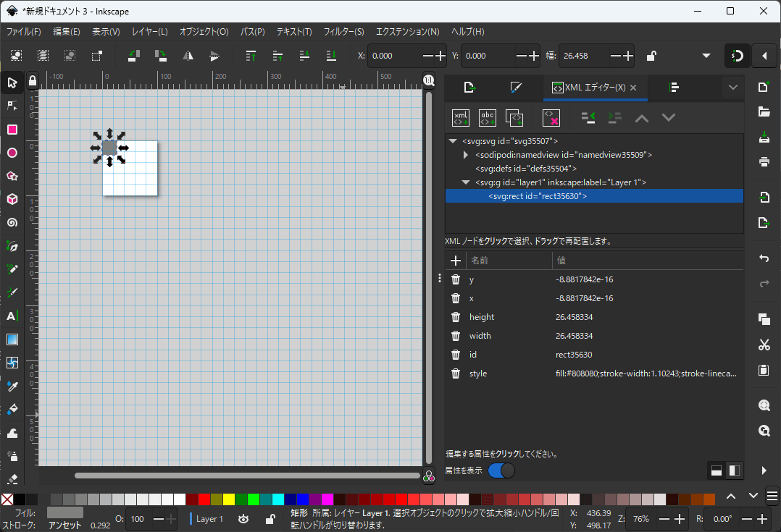Add a new attribute with plus button
The height and width of the screenshot is (532, 781).
(x=456, y=261)
